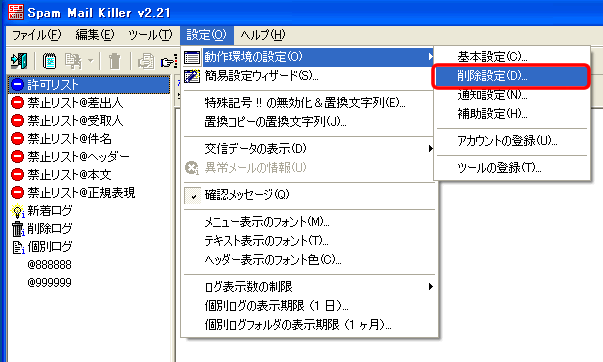Click the pointing hand toolbar icon
The width and height of the screenshot is (603, 362).
tap(169, 61)
